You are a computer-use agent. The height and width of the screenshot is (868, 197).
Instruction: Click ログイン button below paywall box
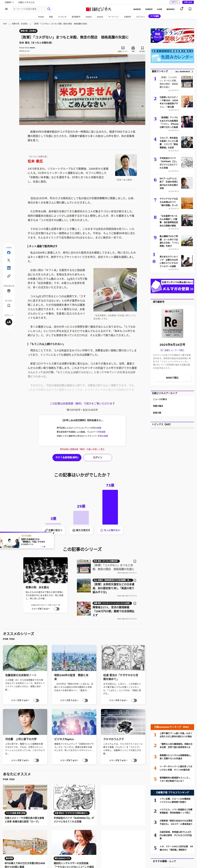[97, 457]
